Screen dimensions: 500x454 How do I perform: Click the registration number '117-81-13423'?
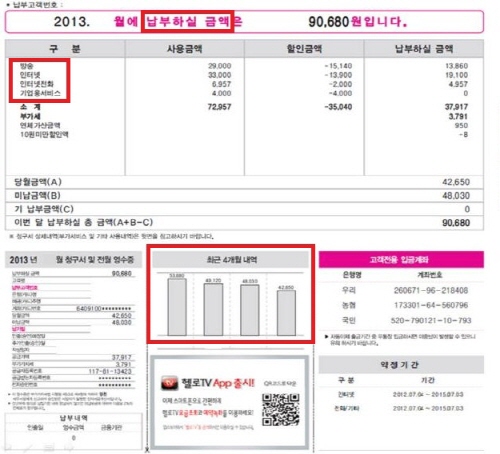110,371
